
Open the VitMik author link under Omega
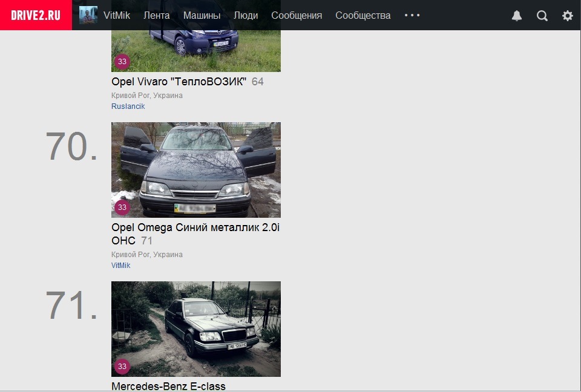coord(121,266)
